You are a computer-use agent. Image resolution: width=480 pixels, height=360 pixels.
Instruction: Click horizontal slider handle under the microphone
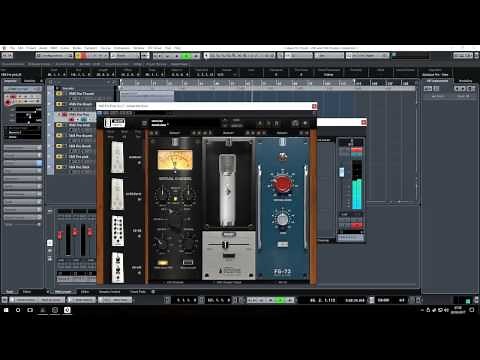(226, 245)
